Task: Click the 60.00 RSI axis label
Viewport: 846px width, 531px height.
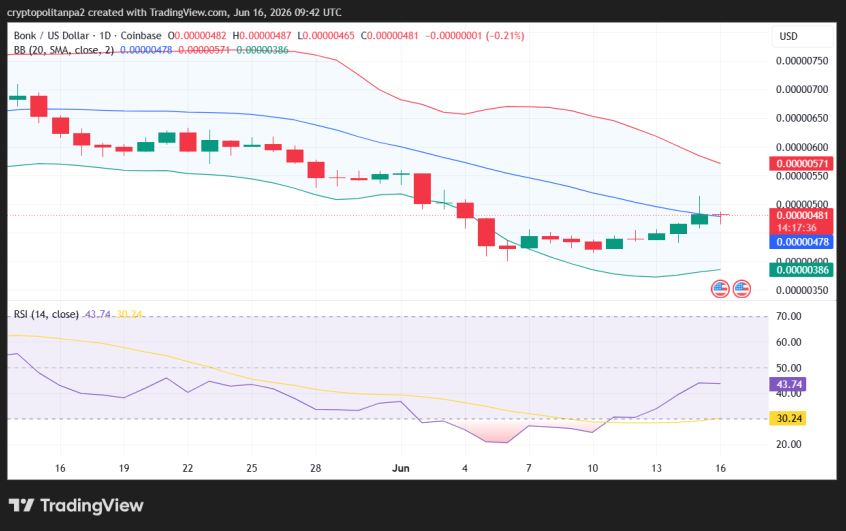Action: [788, 342]
